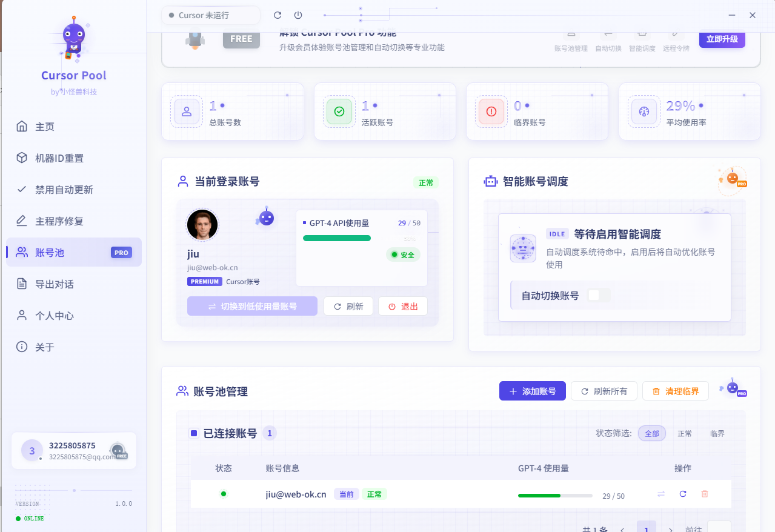This screenshot has height=532, width=775.
Task: Open 主页 from the sidebar
Action: coord(74,127)
